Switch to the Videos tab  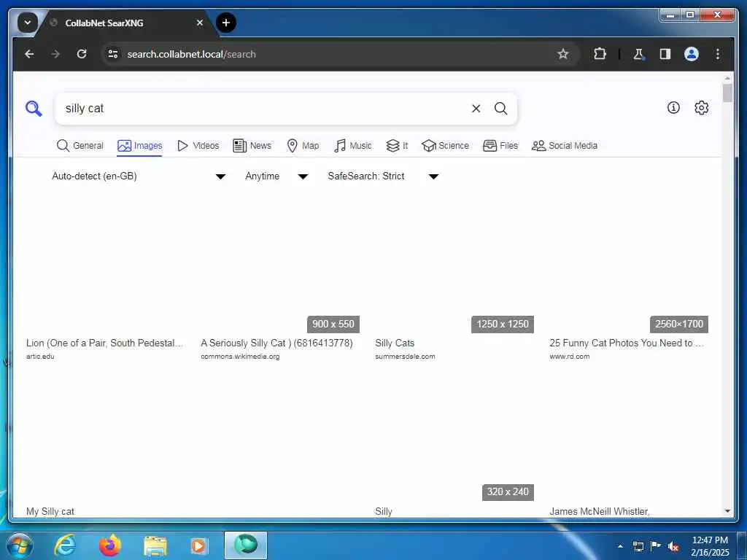(x=198, y=145)
